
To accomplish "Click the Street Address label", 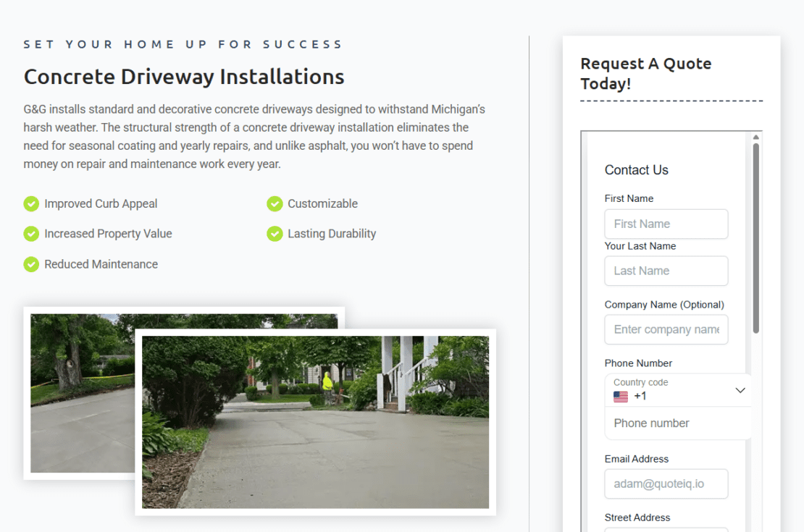I will pos(637,518).
